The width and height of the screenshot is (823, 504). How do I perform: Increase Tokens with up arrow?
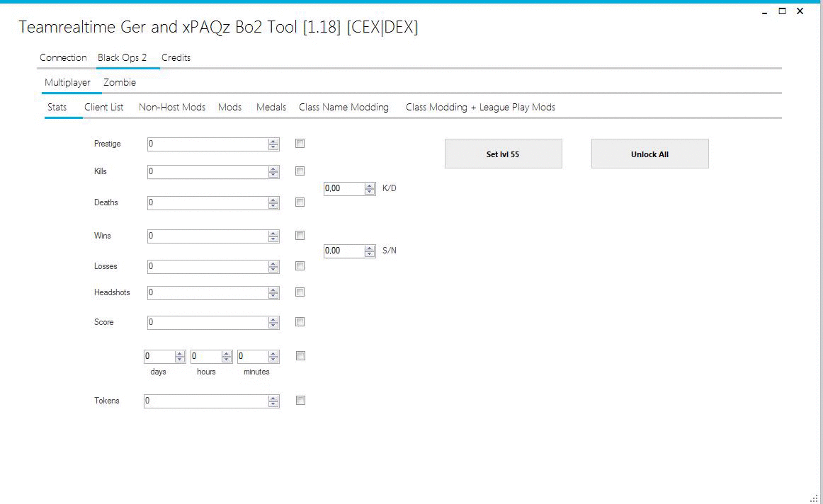tap(273, 398)
